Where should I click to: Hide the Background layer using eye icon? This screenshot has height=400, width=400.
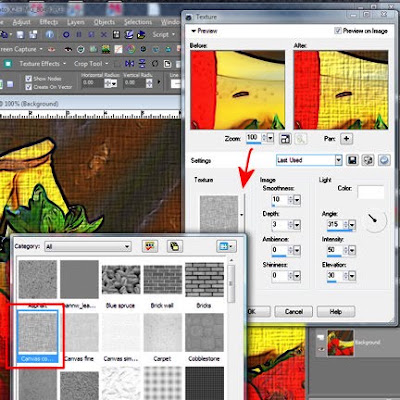322,349
